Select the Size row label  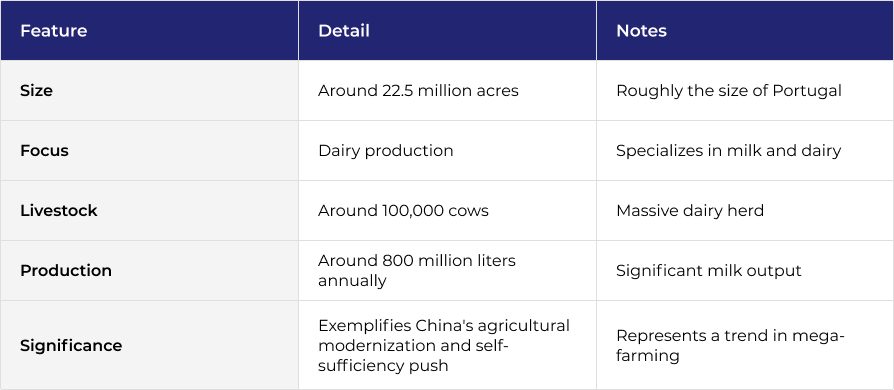pos(36,91)
